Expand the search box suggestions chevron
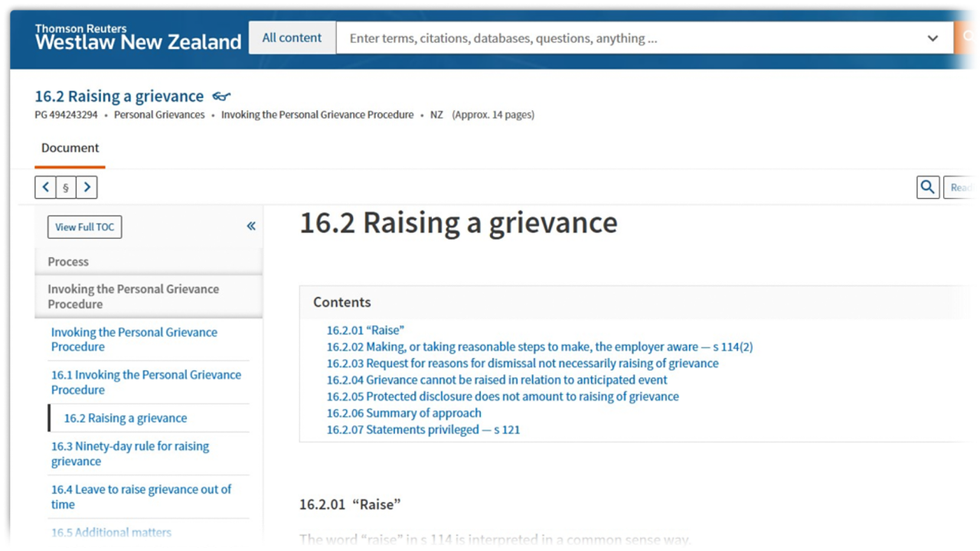980x551 pixels. [x=933, y=38]
